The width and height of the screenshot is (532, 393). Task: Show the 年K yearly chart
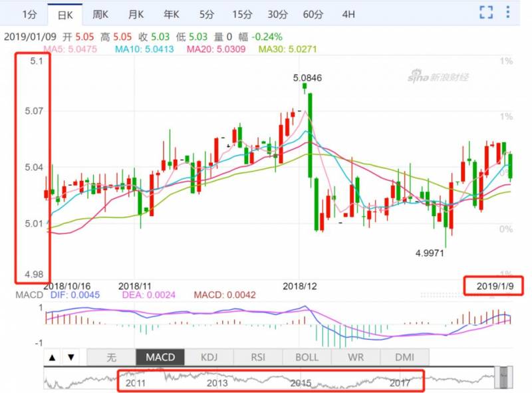pos(172,14)
